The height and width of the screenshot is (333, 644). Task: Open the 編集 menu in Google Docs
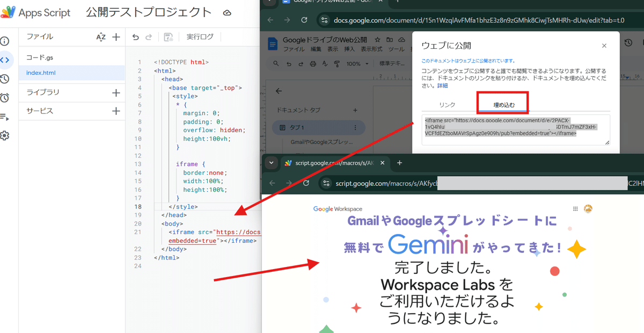coord(316,49)
